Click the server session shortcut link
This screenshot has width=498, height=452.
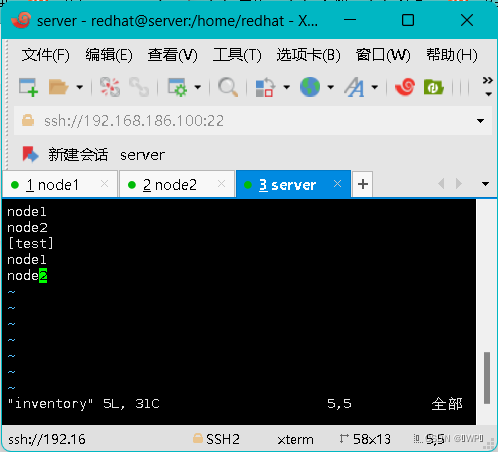(x=143, y=155)
